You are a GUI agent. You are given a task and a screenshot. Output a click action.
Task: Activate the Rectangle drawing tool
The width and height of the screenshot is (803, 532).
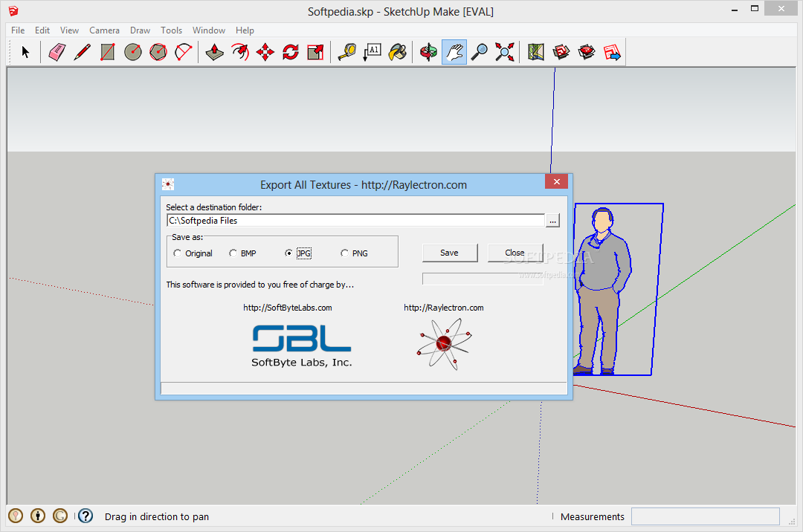108,52
